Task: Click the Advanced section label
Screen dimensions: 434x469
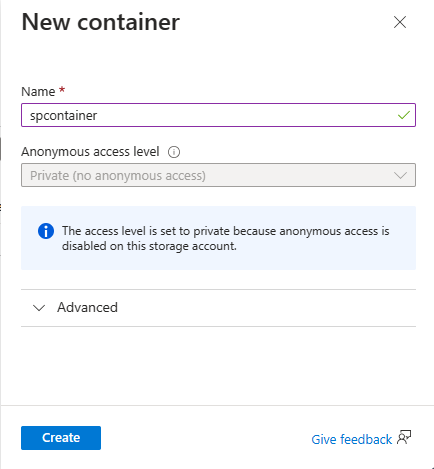Action: click(x=87, y=307)
